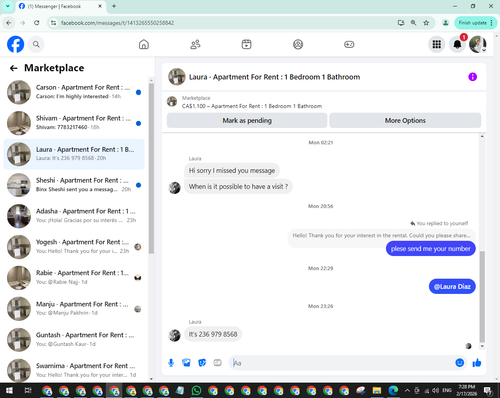This screenshot has height=398, width=500.
Task: Reload the page
Action: 37,23
